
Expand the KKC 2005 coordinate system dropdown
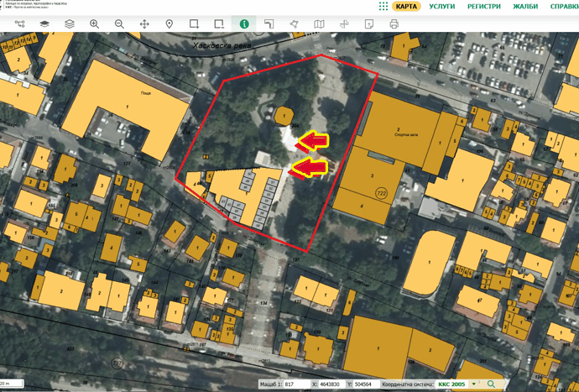point(474,384)
